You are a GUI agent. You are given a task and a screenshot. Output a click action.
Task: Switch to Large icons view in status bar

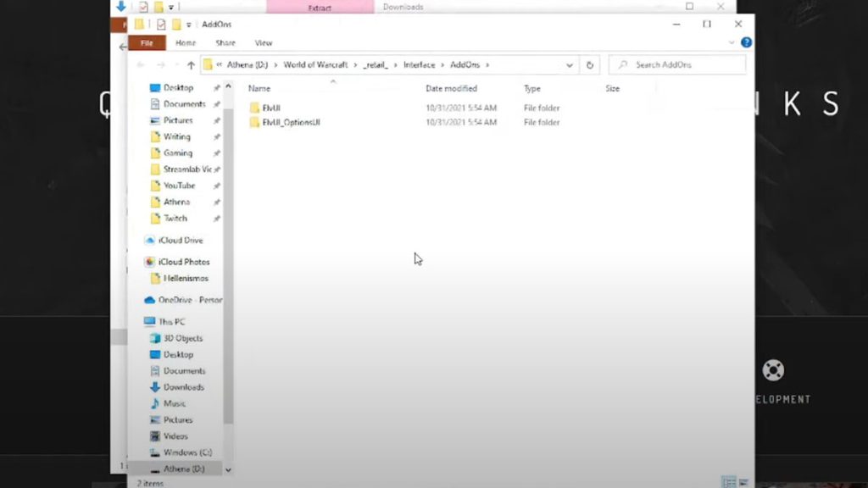pos(743,481)
